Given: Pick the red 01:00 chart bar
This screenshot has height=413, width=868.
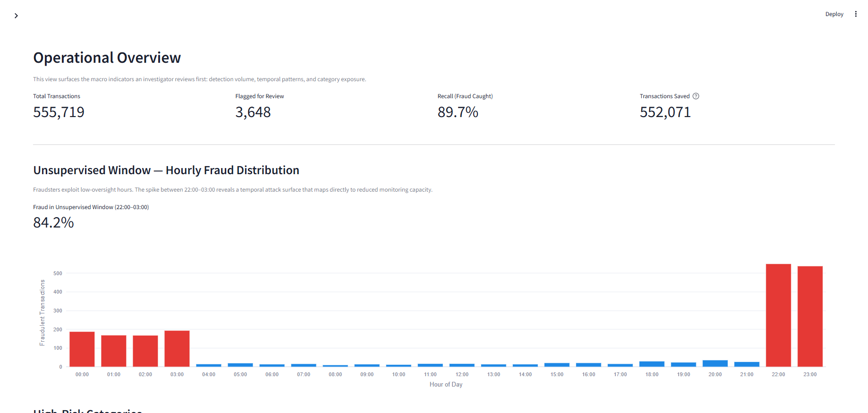Looking at the screenshot, I should pyautogui.click(x=114, y=351).
